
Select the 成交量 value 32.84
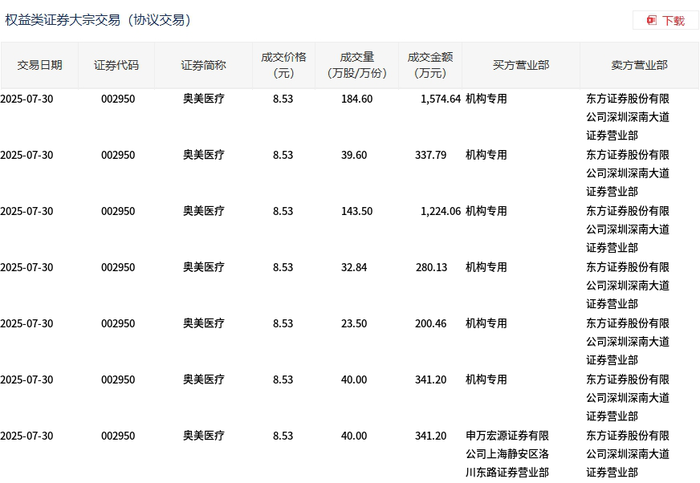pyautogui.click(x=354, y=267)
